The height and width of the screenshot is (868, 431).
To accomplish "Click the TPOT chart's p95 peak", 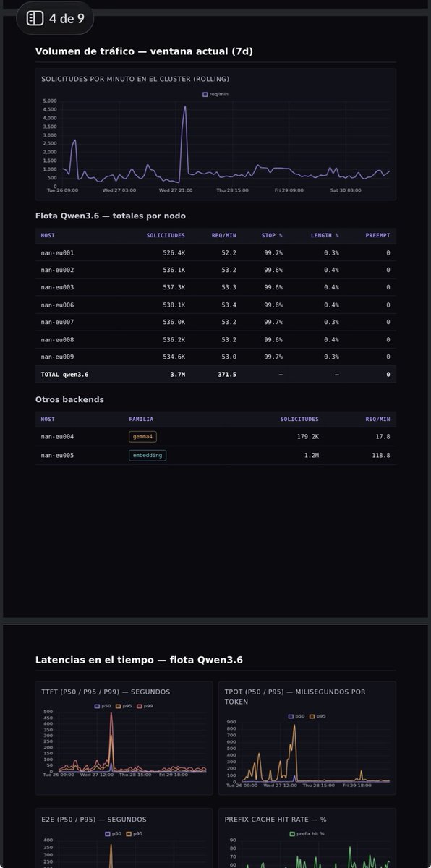I will (x=294, y=726).
